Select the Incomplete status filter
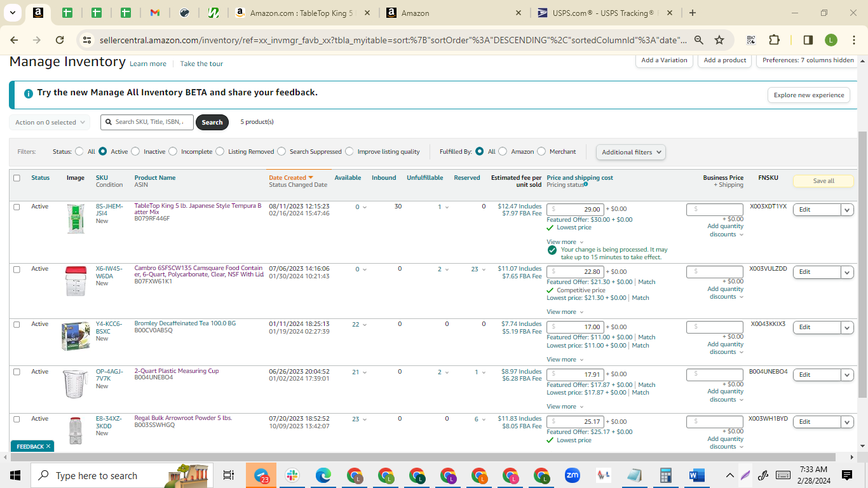The width and height of the screenshot is (868, 488). click(x=172, y=152)
